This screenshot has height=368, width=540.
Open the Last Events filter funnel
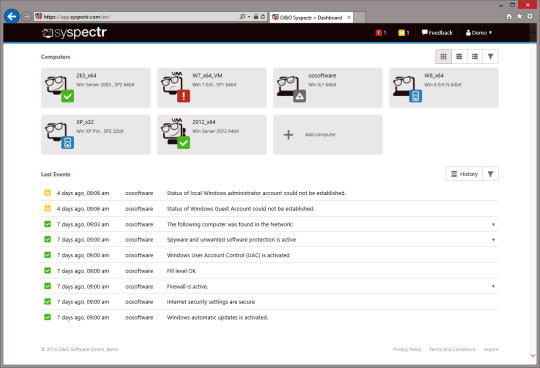(x=490, y=174)
